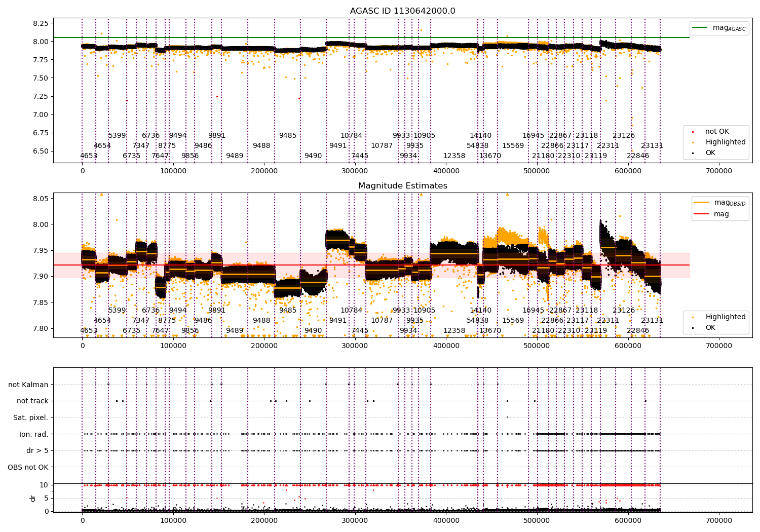Click OBSID label '15569' in the top plot
This screenshot has height=532, width=760.
513,146
